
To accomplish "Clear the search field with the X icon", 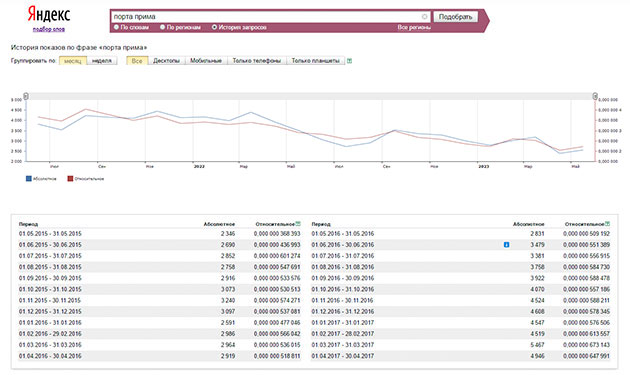I will tap(424, 16).
